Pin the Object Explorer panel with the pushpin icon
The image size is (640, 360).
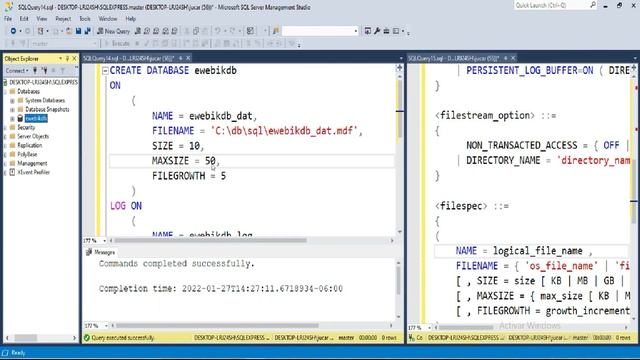pos(67,59)
